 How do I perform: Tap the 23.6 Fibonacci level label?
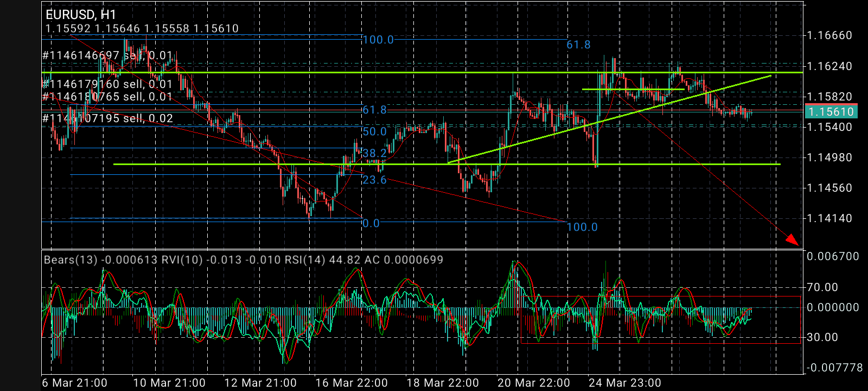click(x=374, y=180)
